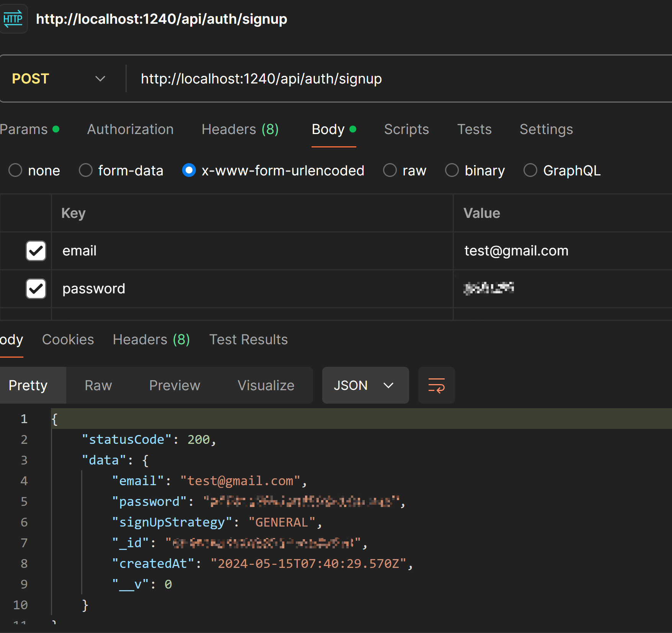Open the request Headers (8) tab
This screenshot has width=672, height=633.
(x=240, y=129)
